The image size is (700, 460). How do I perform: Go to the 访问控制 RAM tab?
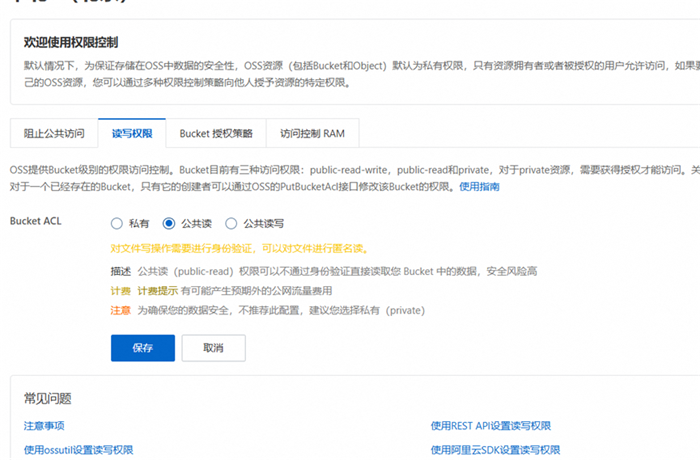312,134
